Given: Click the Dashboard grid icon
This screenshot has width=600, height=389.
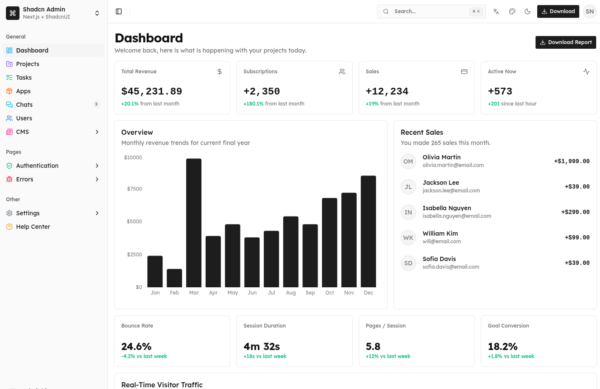Looking at the screenshot, I should tap(9, 50).
